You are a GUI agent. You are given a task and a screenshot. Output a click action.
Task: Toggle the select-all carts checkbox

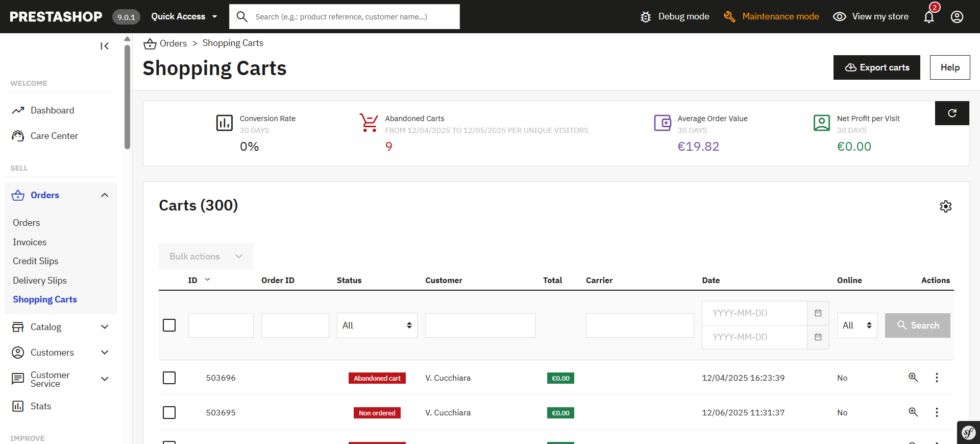pos(169,325)
